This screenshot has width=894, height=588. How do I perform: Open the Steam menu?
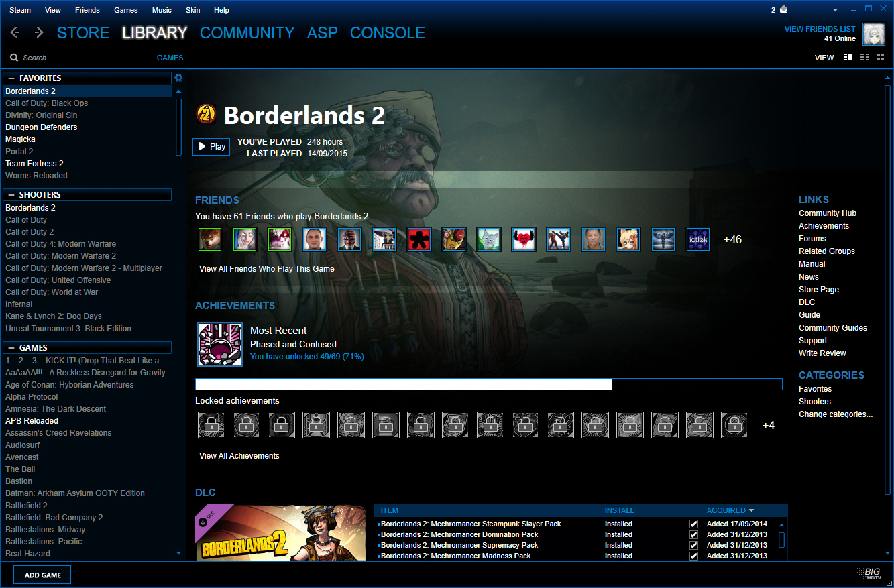click(20, 10)
